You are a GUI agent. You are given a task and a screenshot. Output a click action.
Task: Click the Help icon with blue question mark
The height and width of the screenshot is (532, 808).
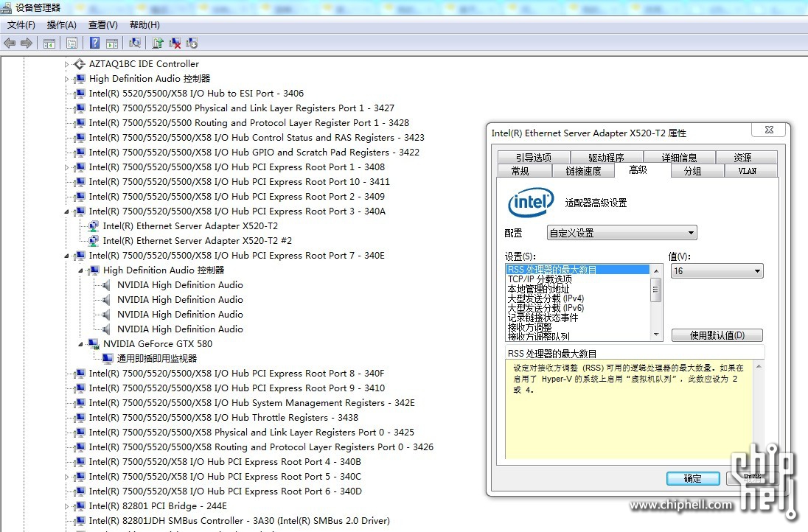pyautogui.click(x=94, y=43)
